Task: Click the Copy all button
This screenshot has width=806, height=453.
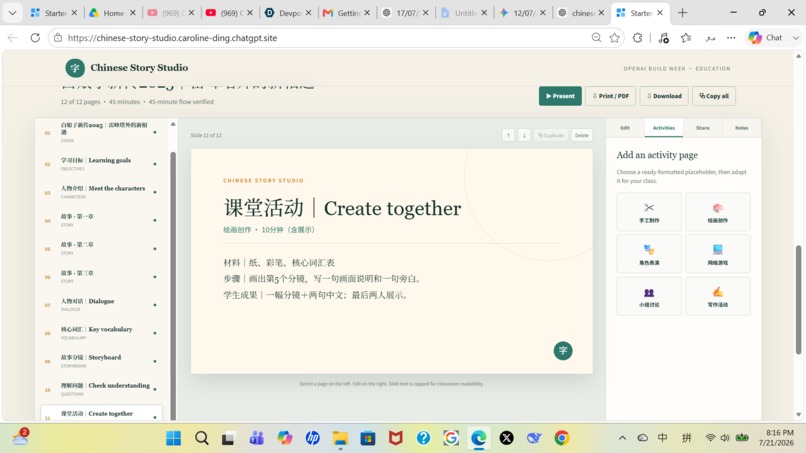Action: [x=714, y=96]
